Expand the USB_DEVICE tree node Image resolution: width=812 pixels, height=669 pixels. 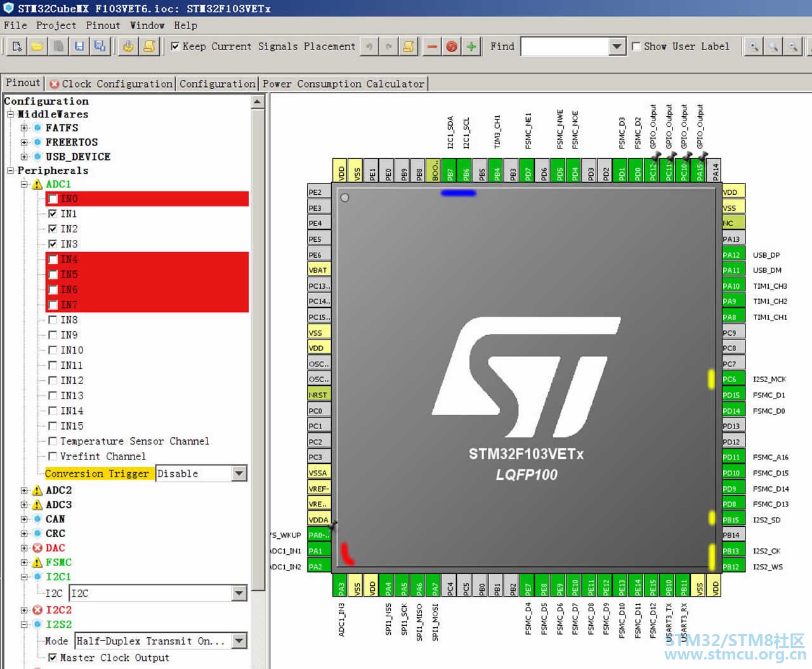[24, 157]
